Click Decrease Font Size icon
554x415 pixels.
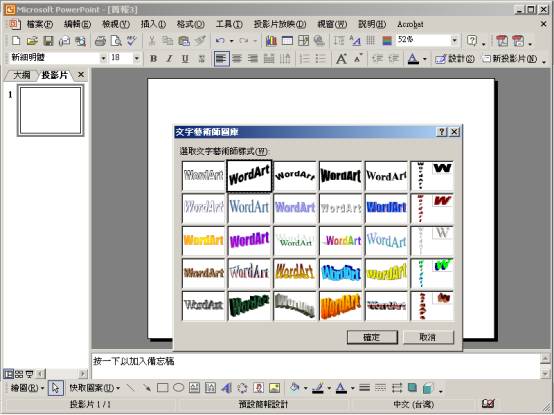pos(358,58)
